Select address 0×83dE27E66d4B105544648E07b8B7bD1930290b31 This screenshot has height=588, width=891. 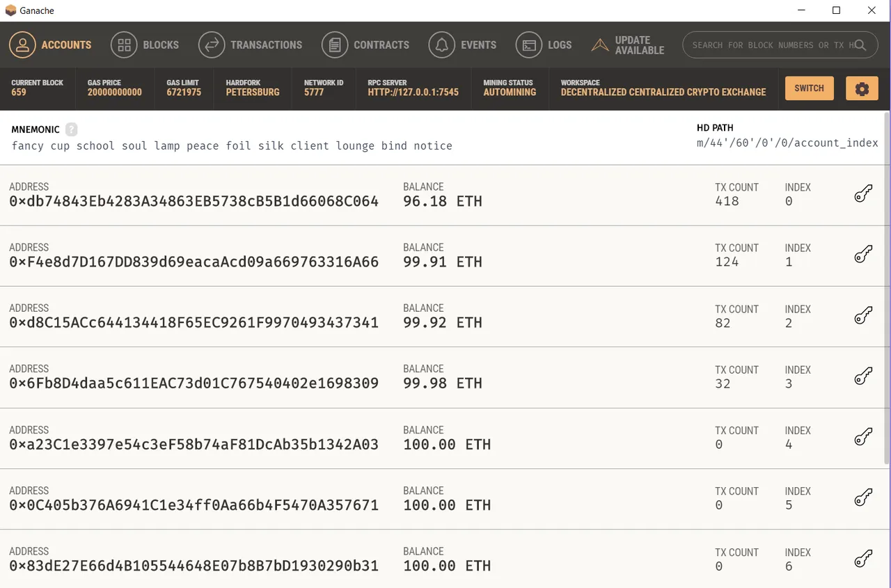194,566
